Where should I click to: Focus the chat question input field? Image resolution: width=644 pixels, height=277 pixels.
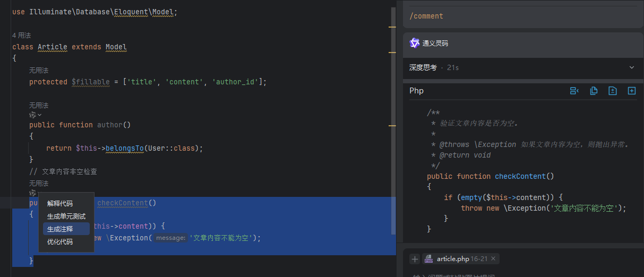(523, 275)
